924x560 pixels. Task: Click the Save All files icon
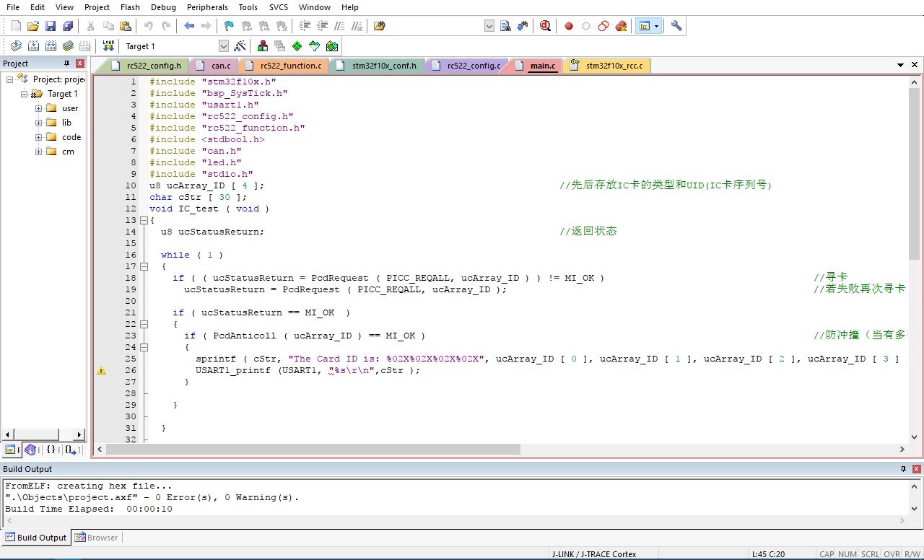click(x=68, y=26)
